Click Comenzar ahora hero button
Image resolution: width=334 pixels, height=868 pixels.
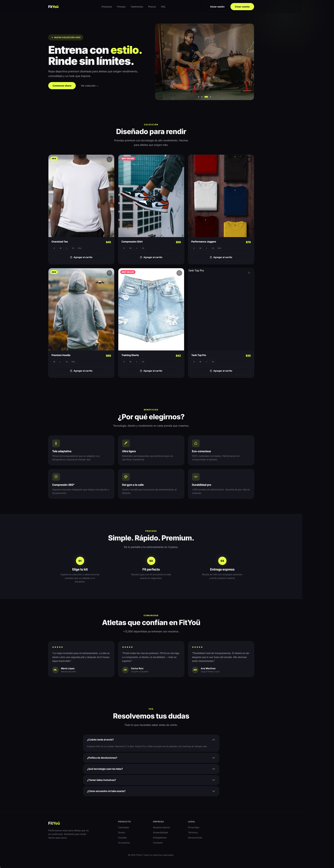click(62, 86)
